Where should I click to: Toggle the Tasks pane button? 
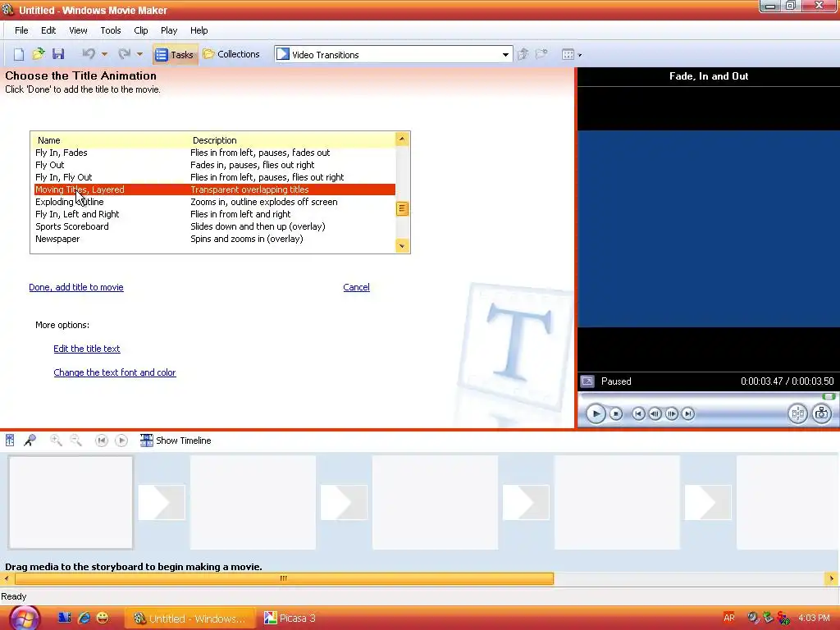175,55
